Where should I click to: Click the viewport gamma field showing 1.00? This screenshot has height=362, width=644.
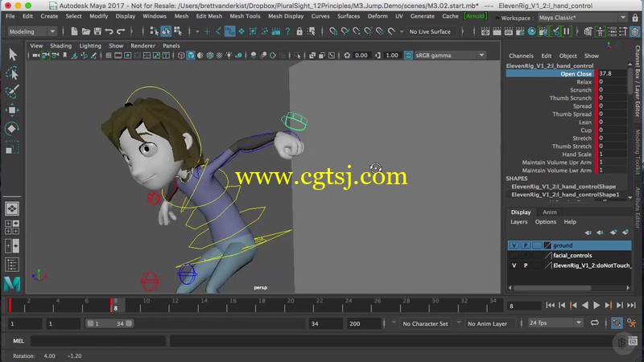[x=392, y=56]
